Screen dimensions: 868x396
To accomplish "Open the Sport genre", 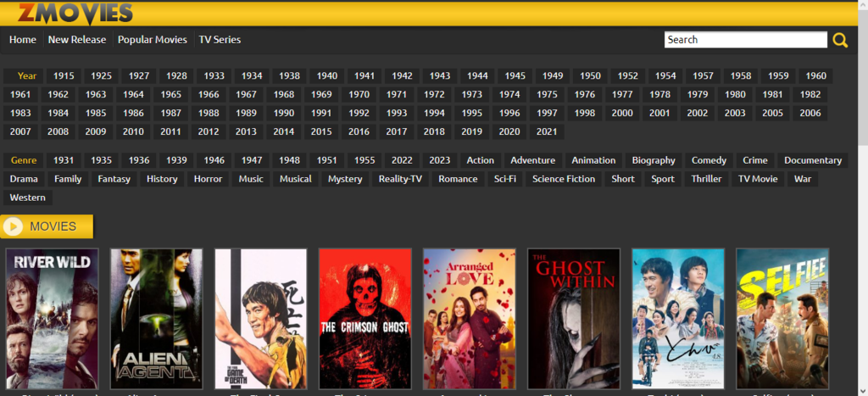I will pyautogui.click(x=663, y=180).
